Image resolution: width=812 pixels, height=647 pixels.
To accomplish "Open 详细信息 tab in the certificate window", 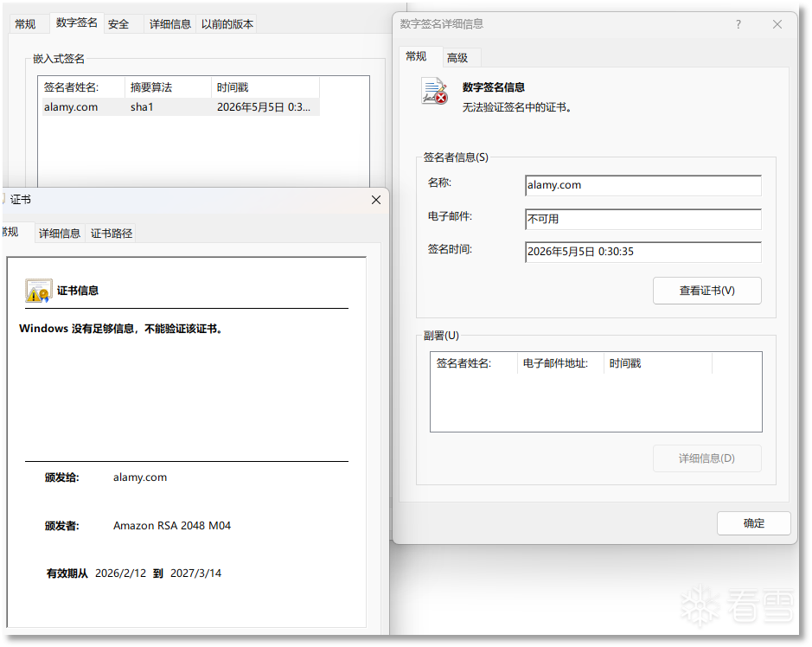I will [60, 234].
